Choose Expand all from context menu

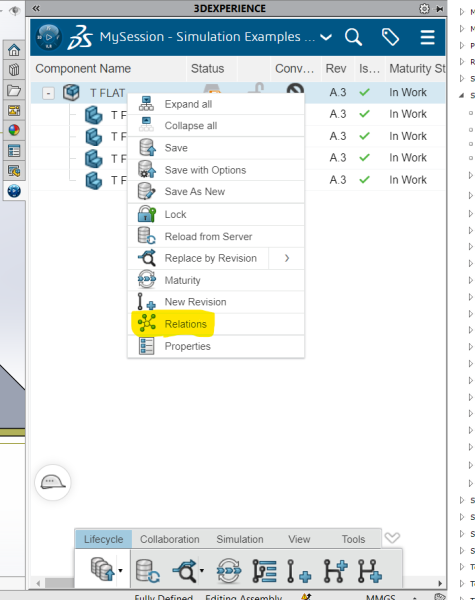pos(216,104)
